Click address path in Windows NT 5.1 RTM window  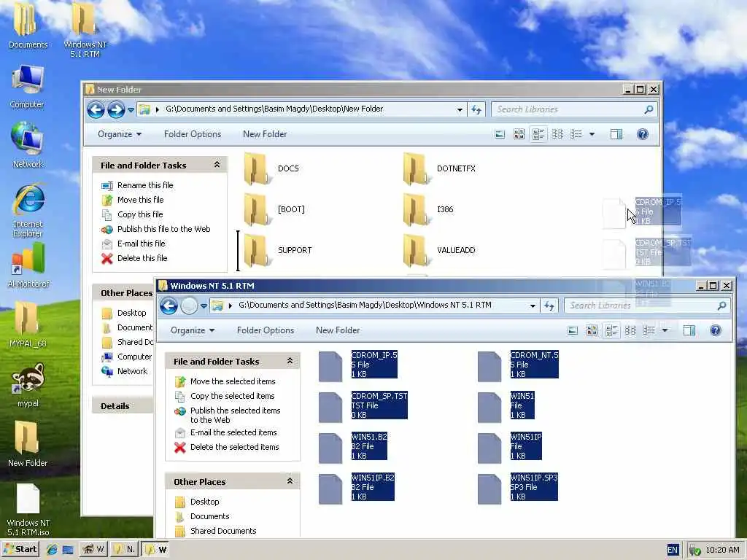365,306
